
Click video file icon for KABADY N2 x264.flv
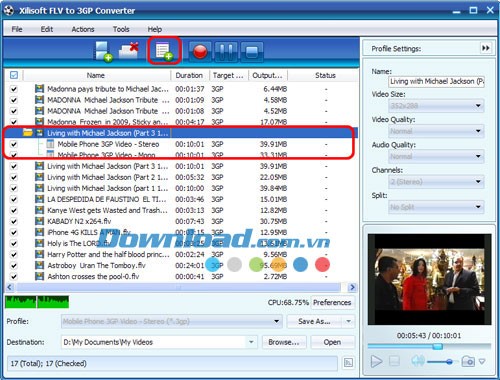pos(39,221)
